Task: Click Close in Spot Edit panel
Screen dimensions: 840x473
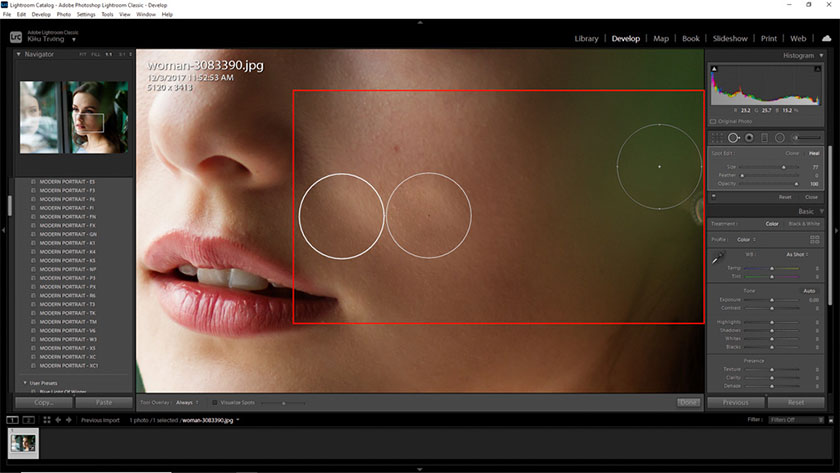Action: (811, 197)
